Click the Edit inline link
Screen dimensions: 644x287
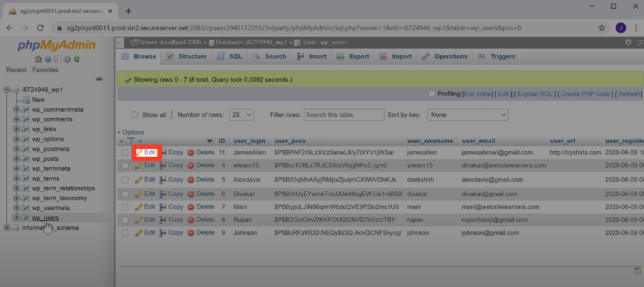click(x=477, y=94)
